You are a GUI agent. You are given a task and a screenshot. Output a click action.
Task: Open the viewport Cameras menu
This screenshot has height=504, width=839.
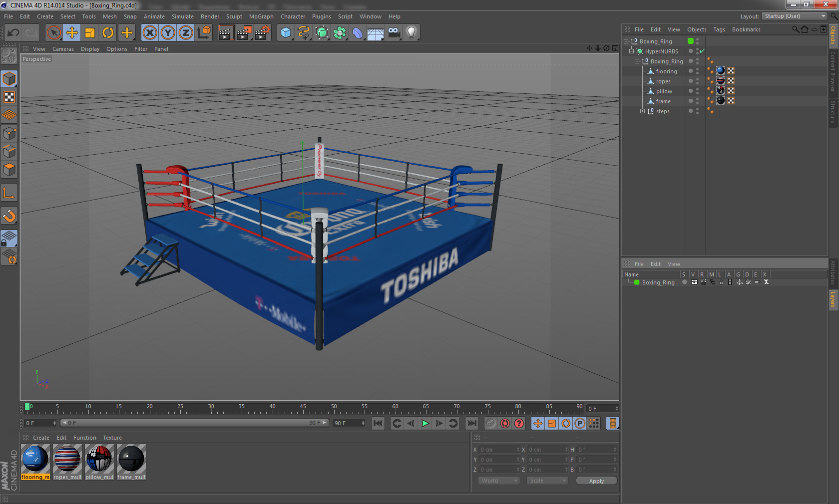63,49
